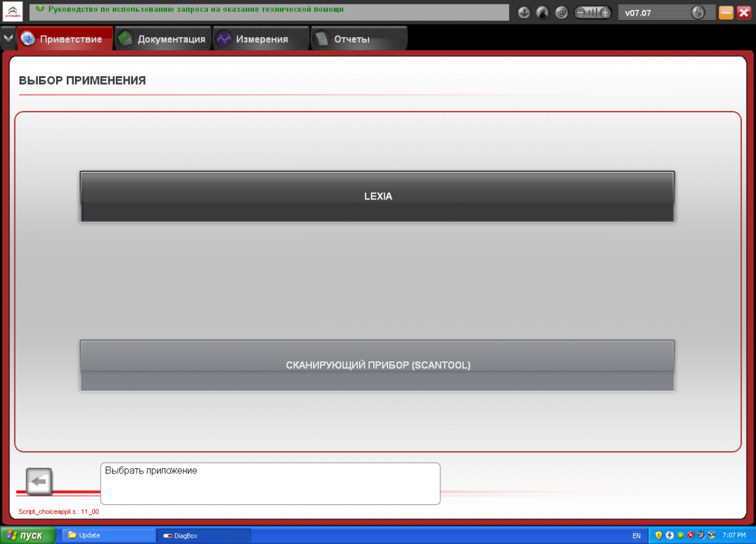Click the Citroën logo icon
This screenshot has width=756, height=544.
[14, 13]
